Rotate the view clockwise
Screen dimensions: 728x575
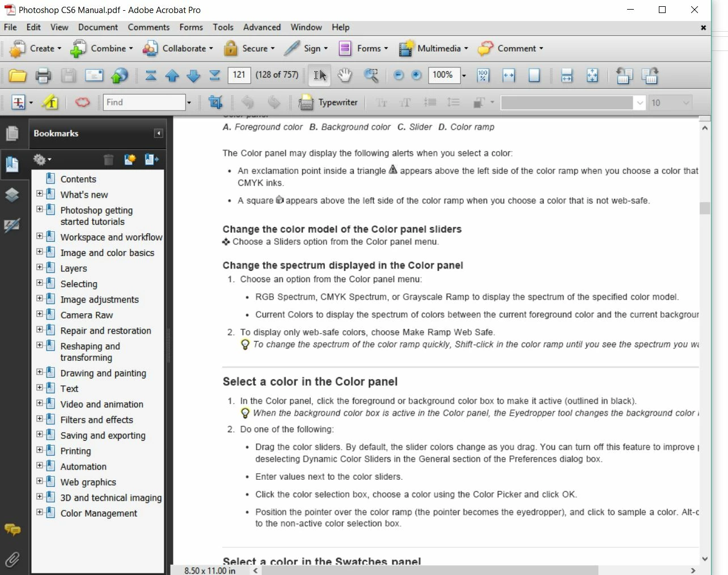point(650,75)
